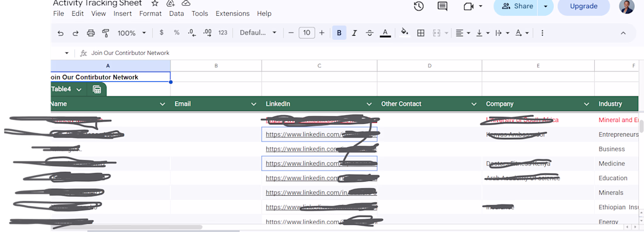
Task: Check the cloud save status icon
Action: (x=186, y=4)
